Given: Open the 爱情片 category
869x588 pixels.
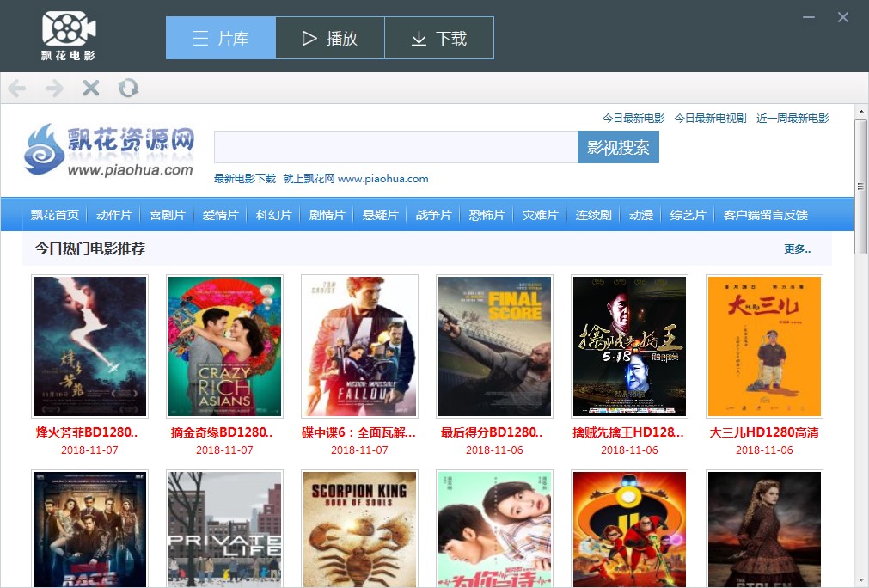Looking at the screenshot, I should (220, 215).
